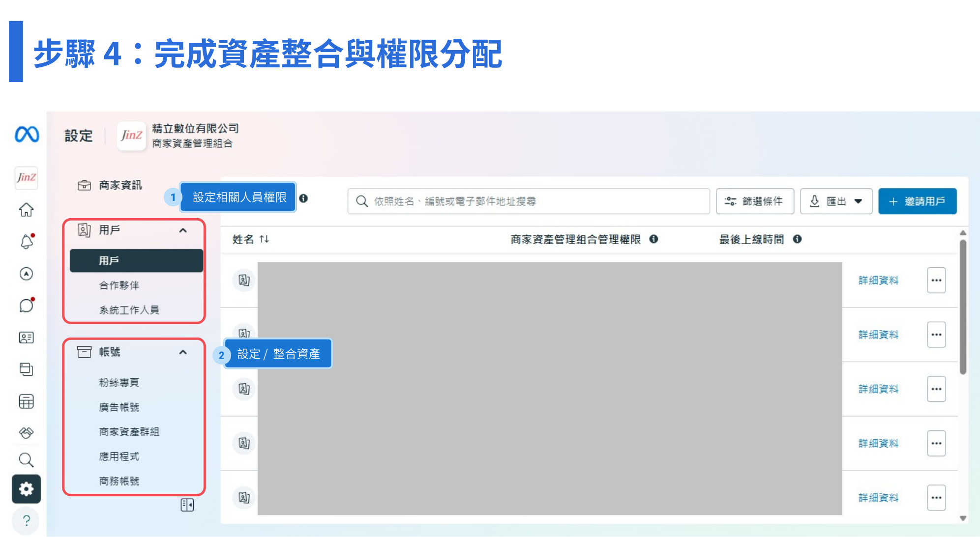Open Home from the left sidebar
The height and width of the screenshot is (537, 980).
click(x=27, y=210)
